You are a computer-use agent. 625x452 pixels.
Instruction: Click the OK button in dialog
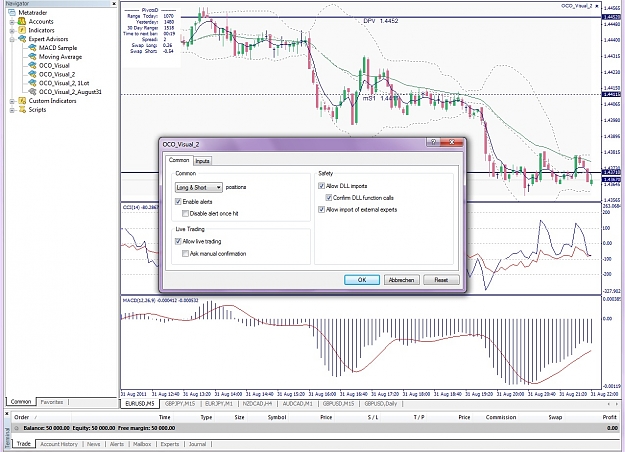[x=362, y=280]
